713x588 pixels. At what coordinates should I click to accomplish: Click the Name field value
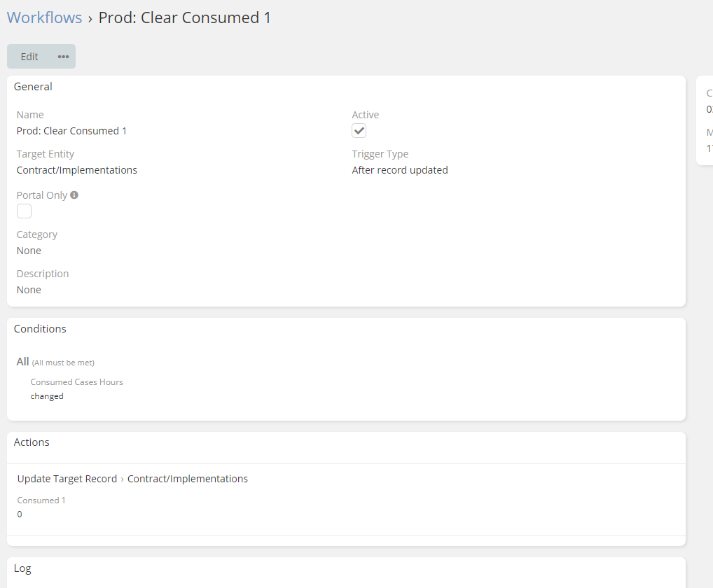(71, 131)
